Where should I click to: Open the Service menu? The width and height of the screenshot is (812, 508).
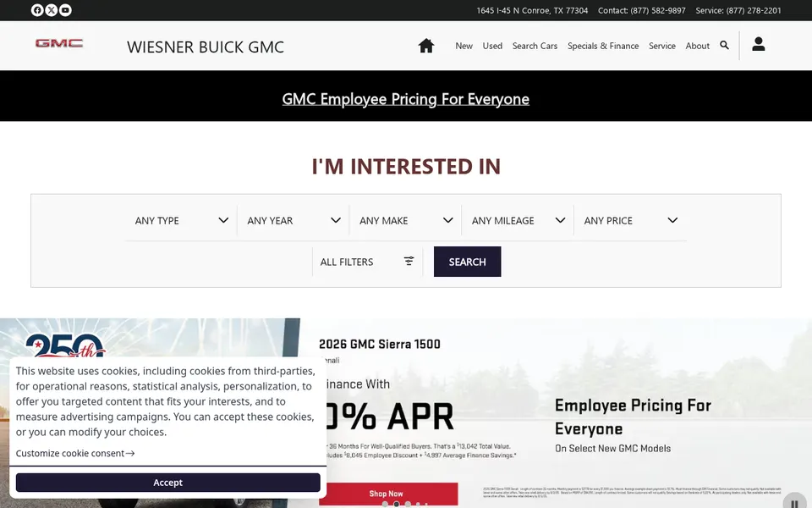point(662,46)
